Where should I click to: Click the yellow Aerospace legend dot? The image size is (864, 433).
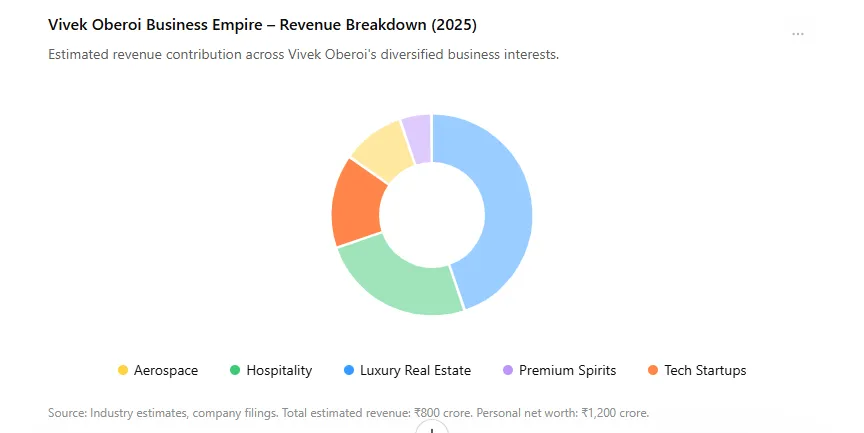tap(123, 370)
